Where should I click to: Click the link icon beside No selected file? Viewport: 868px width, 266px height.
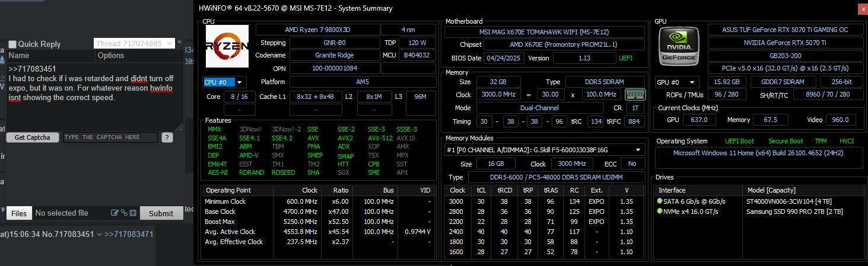[124, 213]
